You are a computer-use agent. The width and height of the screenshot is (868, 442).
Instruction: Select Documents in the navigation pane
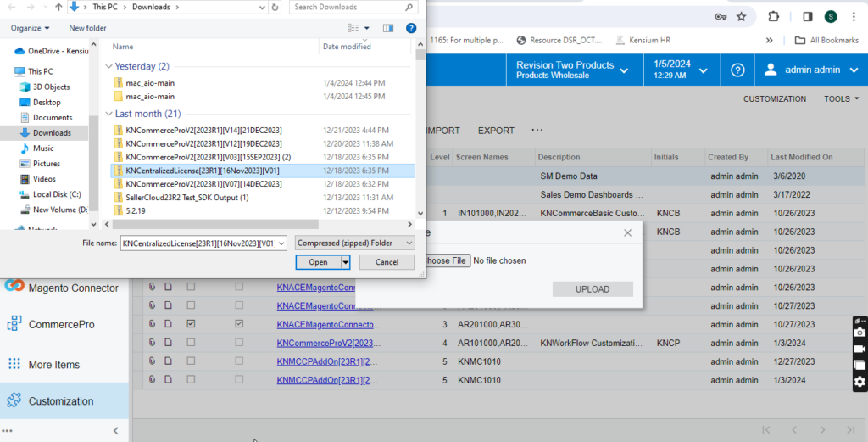(52, 117)
